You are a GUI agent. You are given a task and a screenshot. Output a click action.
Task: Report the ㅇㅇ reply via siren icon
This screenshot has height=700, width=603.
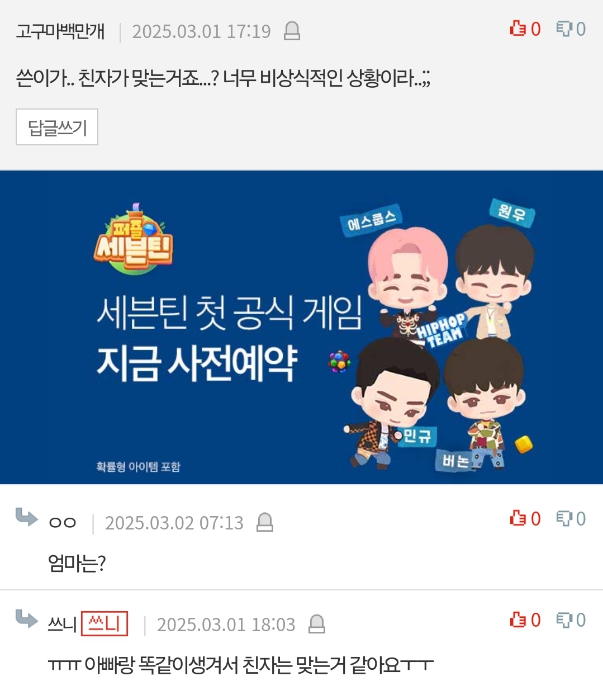(x=265, y=522)
